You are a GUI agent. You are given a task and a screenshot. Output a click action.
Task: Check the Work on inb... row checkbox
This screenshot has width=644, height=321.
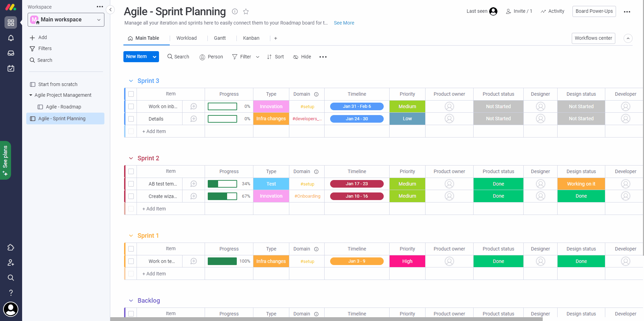click(131, 106)
